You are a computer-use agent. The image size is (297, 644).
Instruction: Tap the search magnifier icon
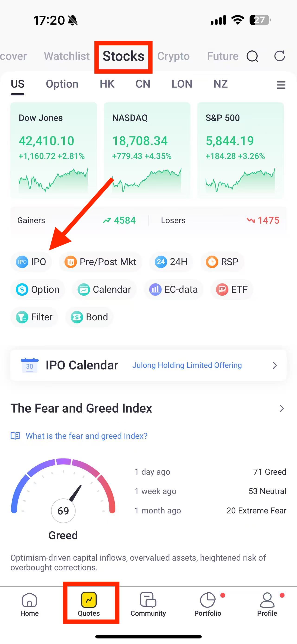tap(252, 56)
